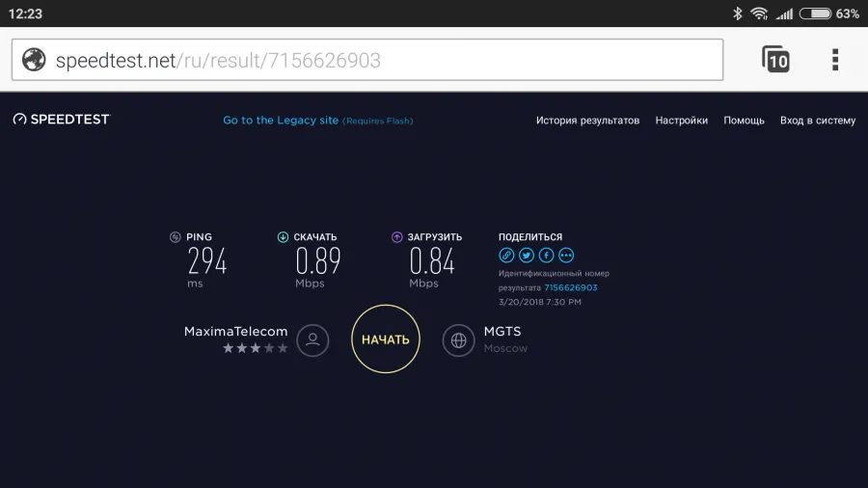Tap the Wi-Fi status icon

tap(759, 14)
